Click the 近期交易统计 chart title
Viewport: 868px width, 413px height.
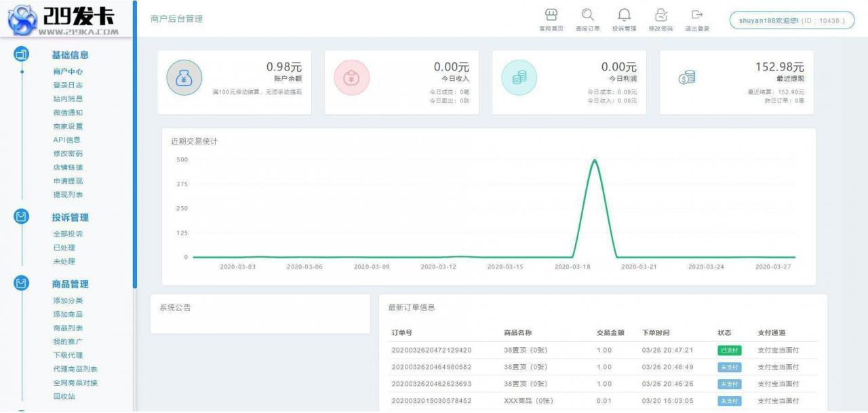[194, 142]
